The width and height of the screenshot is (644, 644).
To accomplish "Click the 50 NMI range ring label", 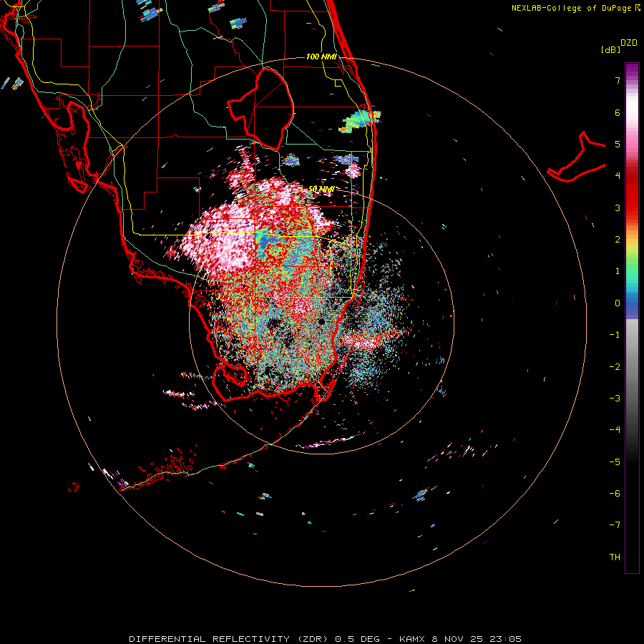I will (321, 189).
